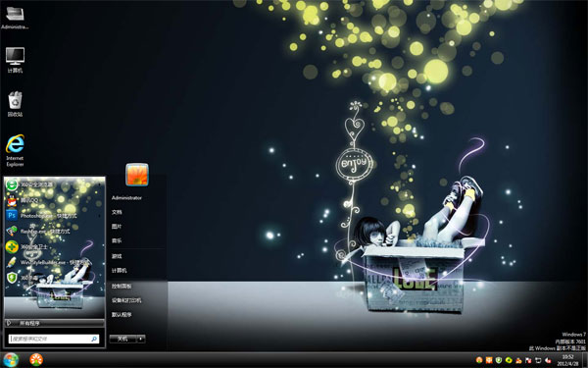Open 音乐 in the Start menu
The height and width of the screenshot is (368, 588).
pyautogui.click(x=117, y=240)
